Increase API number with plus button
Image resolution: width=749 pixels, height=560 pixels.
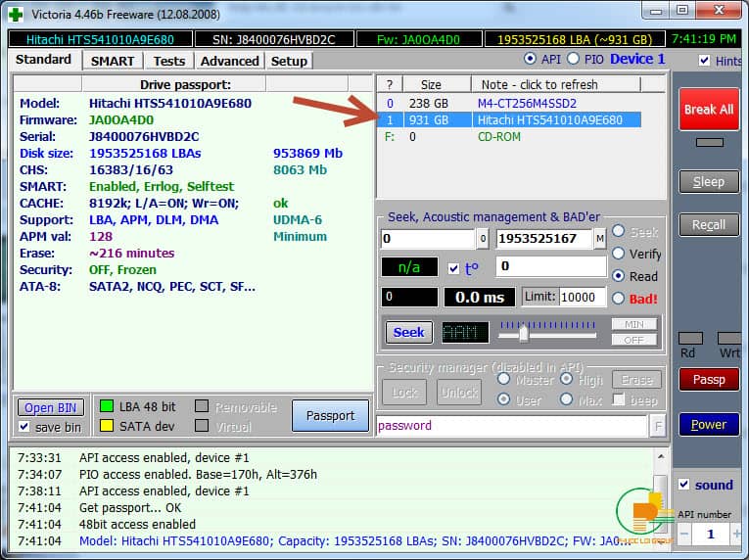[735, 534]
